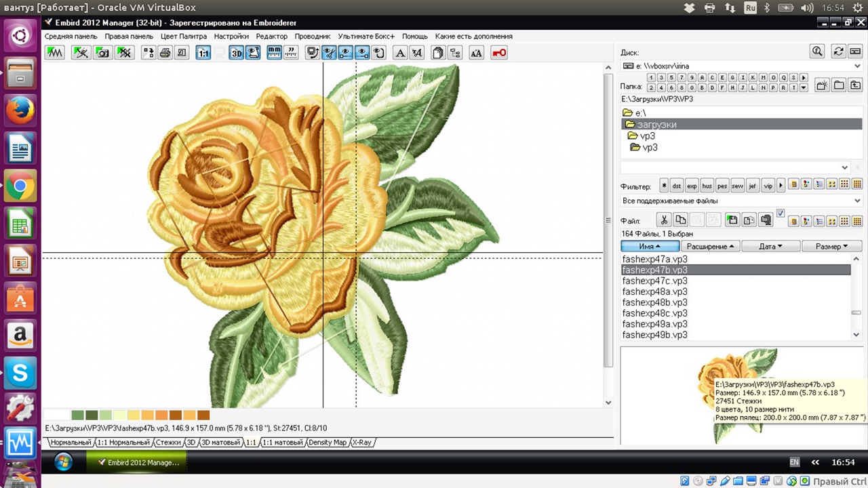Click the copy file icon next to cut

pos(681,220)
